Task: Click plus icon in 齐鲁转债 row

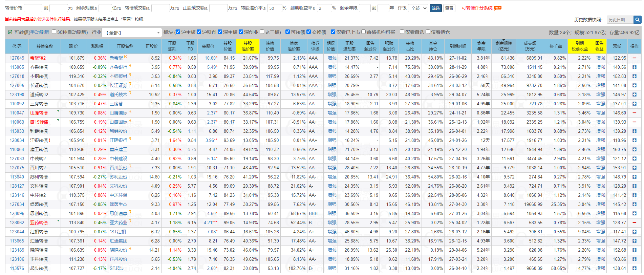Action: [x=634, y=67]
